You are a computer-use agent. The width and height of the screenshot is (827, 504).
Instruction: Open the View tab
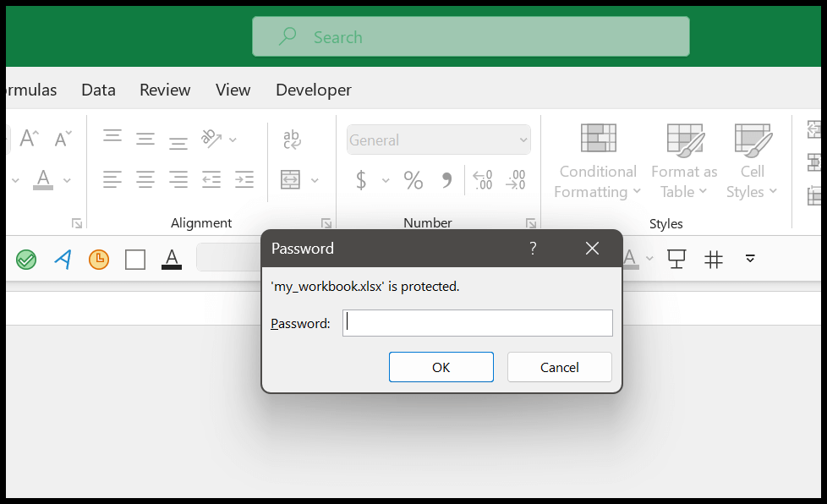click(233, 90)
